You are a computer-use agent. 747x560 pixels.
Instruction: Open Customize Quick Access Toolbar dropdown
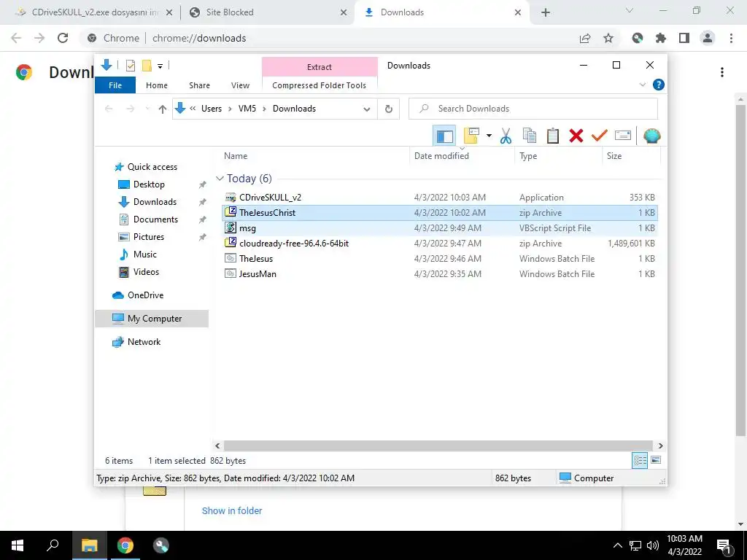point(160,66)
